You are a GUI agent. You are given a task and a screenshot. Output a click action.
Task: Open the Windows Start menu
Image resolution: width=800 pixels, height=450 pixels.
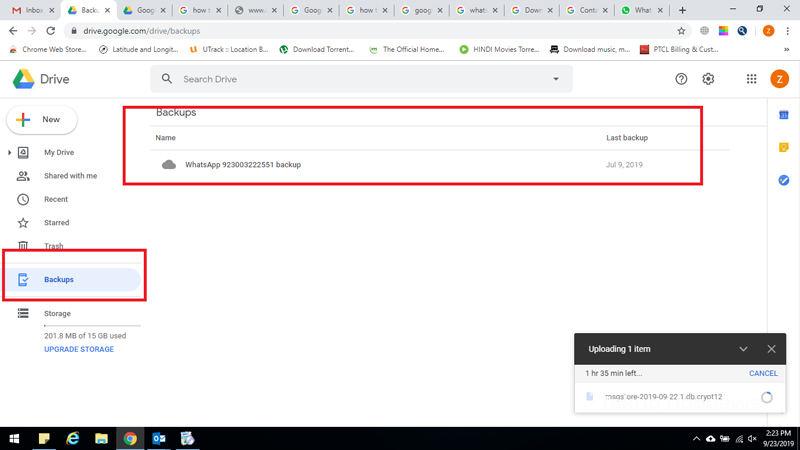14,439
